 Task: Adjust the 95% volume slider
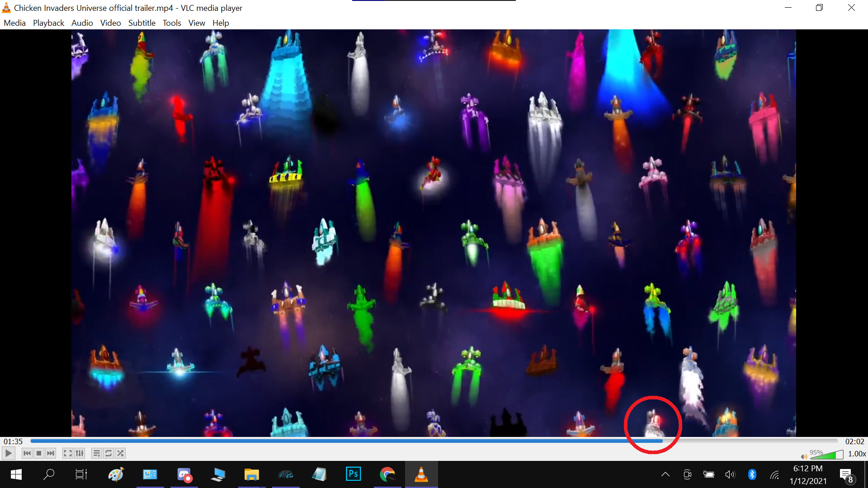[x=826, y=455]
